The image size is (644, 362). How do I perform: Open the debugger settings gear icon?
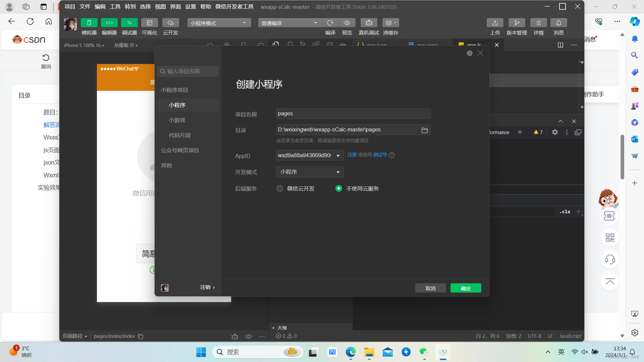click(x=555, y=132)
